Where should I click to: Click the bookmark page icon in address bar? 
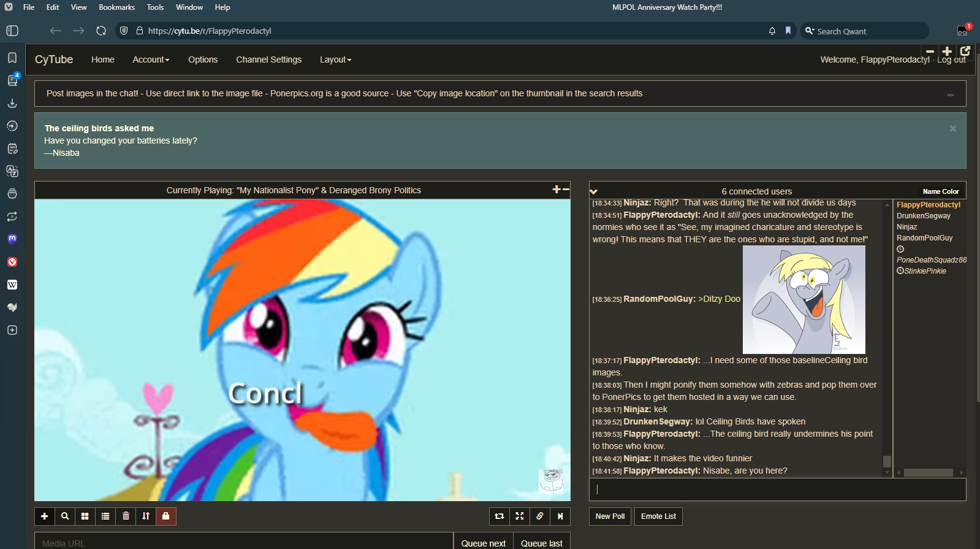pos(788,31)
